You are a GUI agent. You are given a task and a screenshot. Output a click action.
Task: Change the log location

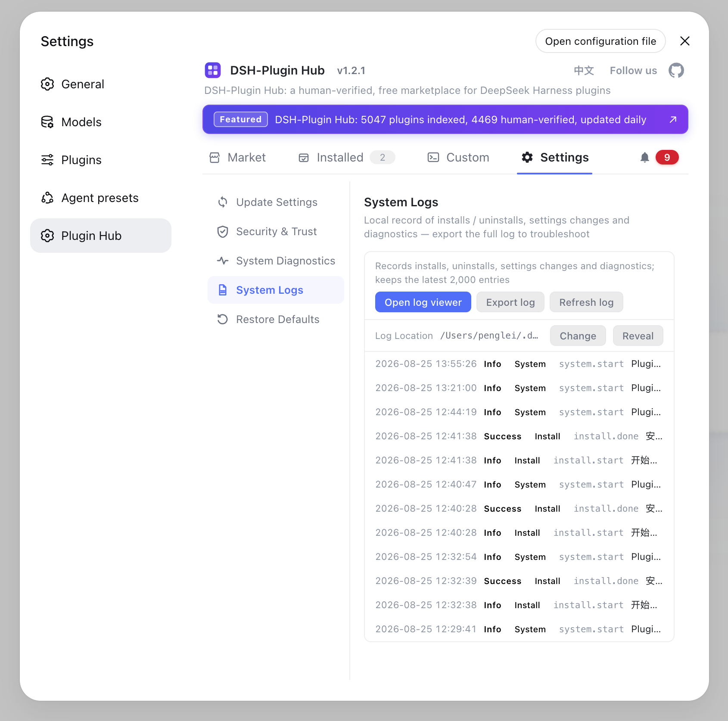pos(578,336)
